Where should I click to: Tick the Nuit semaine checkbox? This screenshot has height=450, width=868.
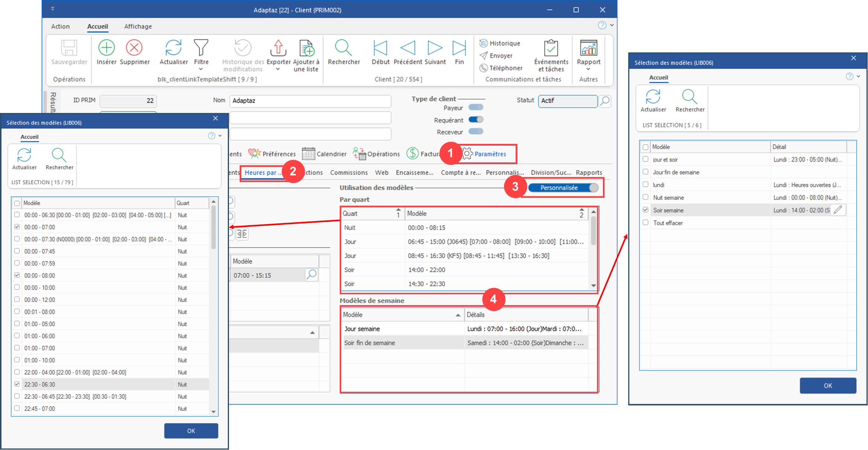click(646, 197)
